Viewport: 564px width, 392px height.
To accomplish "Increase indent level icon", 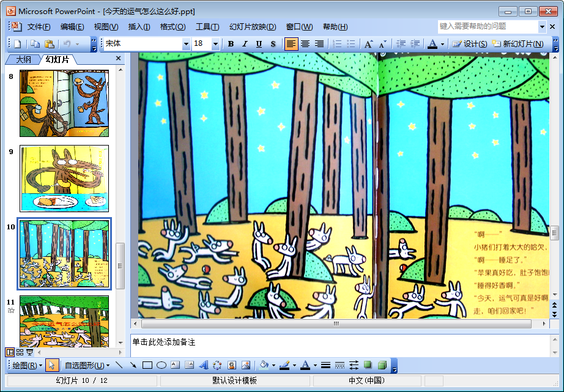I will [x=415, y=44].
